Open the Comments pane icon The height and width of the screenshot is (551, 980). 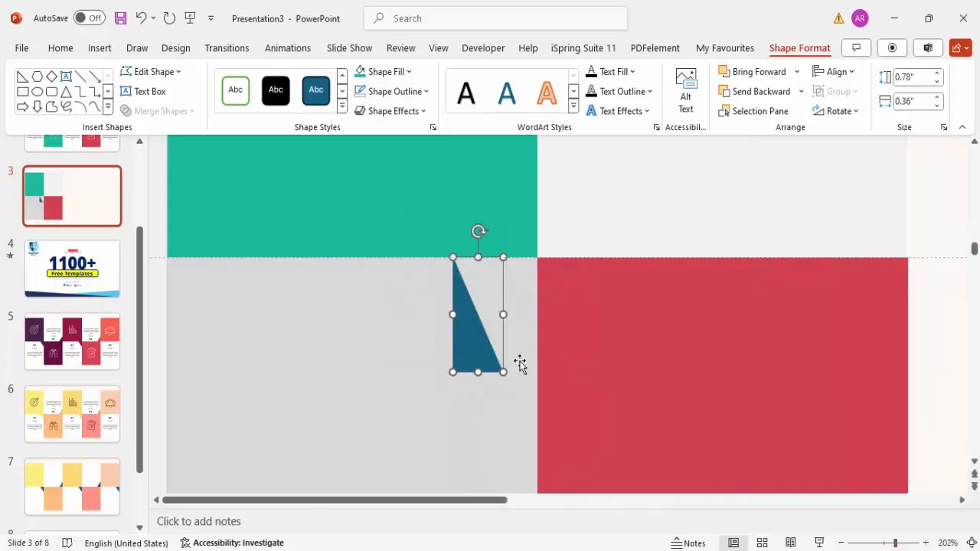(856, 47)
